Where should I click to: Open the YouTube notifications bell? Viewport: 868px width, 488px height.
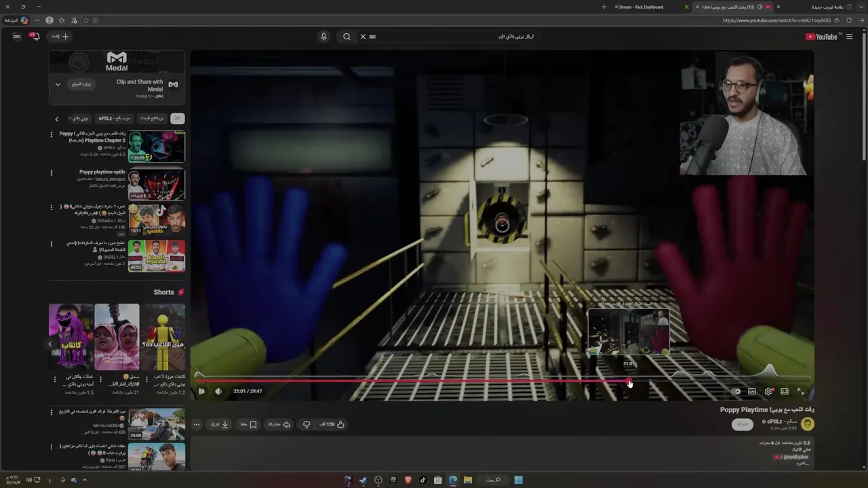[35, 37]
